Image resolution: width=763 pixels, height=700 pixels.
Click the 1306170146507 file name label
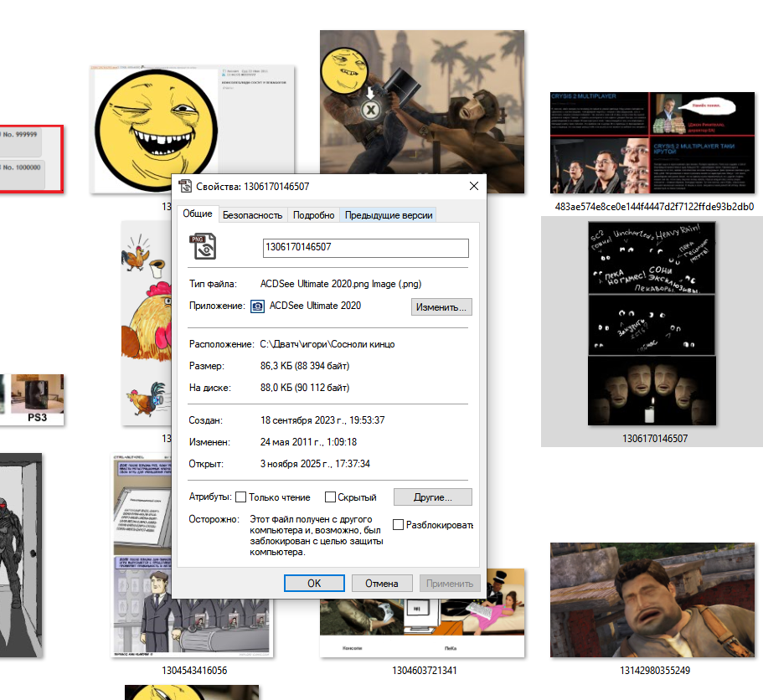(x=654, y=439)
